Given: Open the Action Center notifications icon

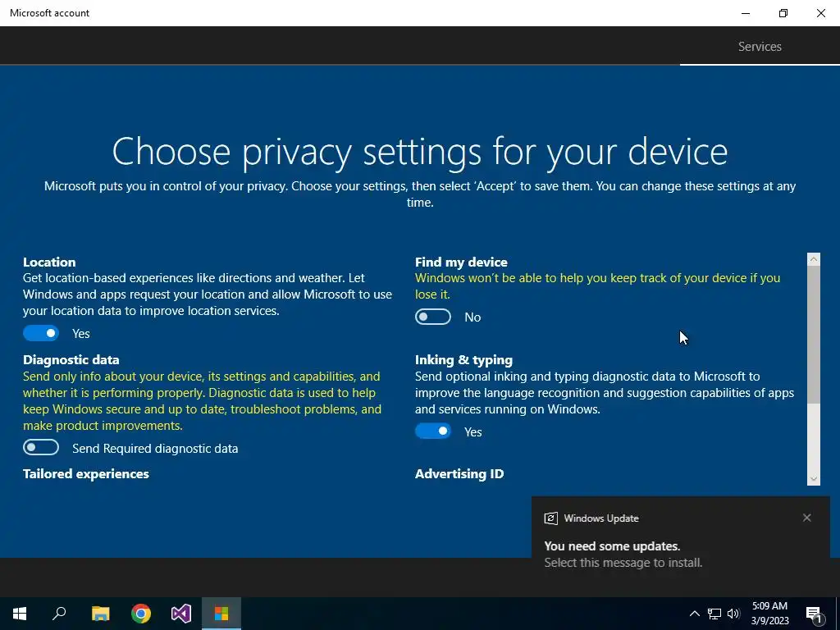Looking at the screenshot, I should tap(814, 614).
